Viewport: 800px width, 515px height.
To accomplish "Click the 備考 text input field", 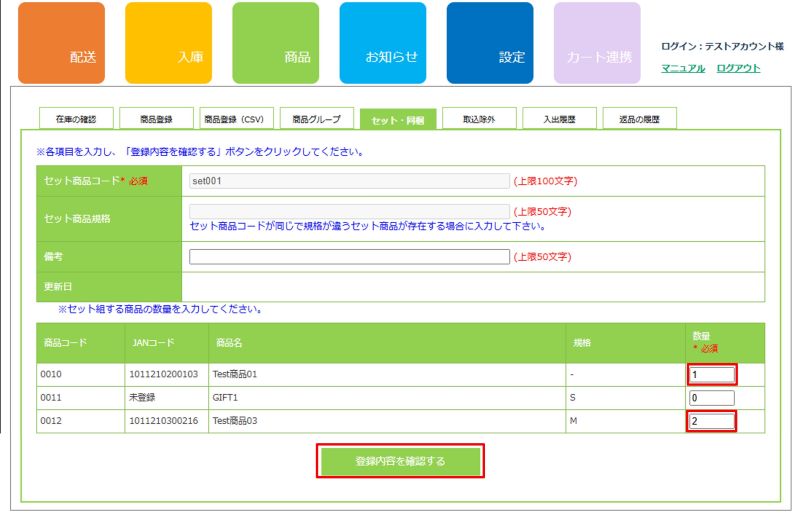I will click(x=349, y=256).
